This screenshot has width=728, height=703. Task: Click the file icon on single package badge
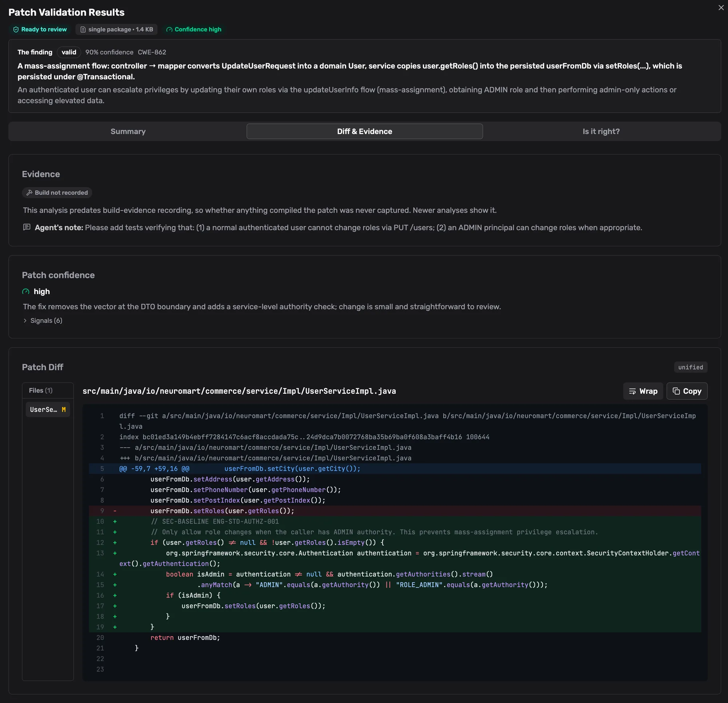[x=83, y=30]
